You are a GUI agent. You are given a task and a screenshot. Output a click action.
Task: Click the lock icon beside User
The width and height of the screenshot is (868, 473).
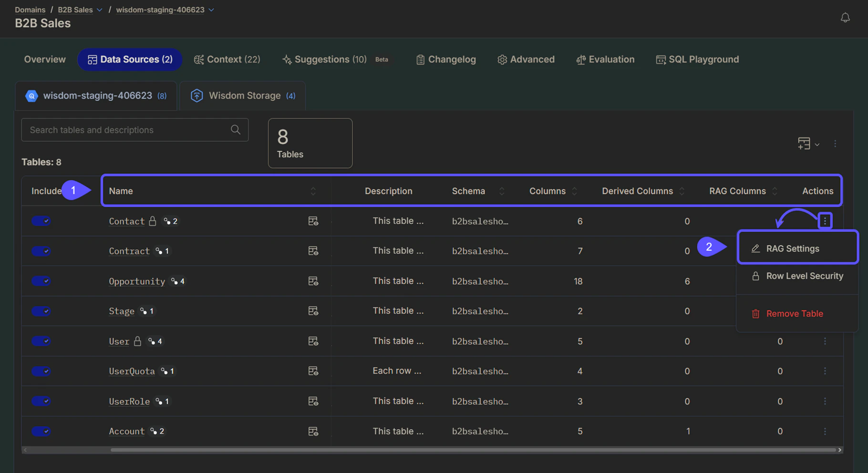(137, 341)
